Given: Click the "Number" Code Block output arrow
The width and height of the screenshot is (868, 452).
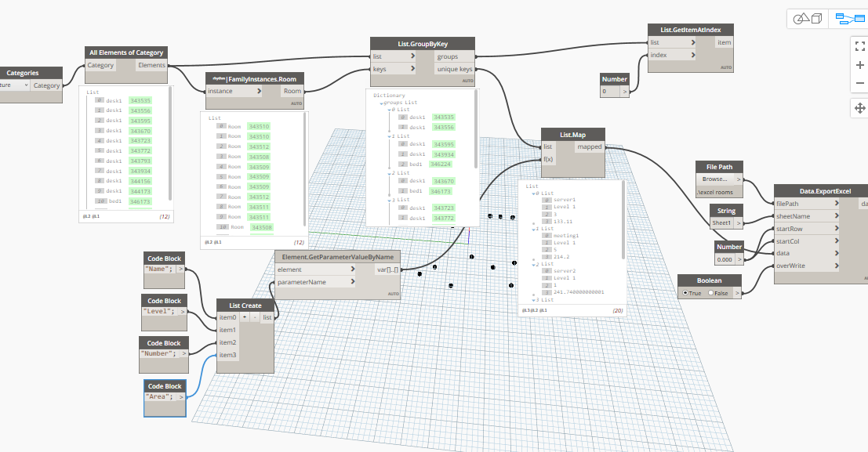Looking at the screenshot, I should point(184,353).
